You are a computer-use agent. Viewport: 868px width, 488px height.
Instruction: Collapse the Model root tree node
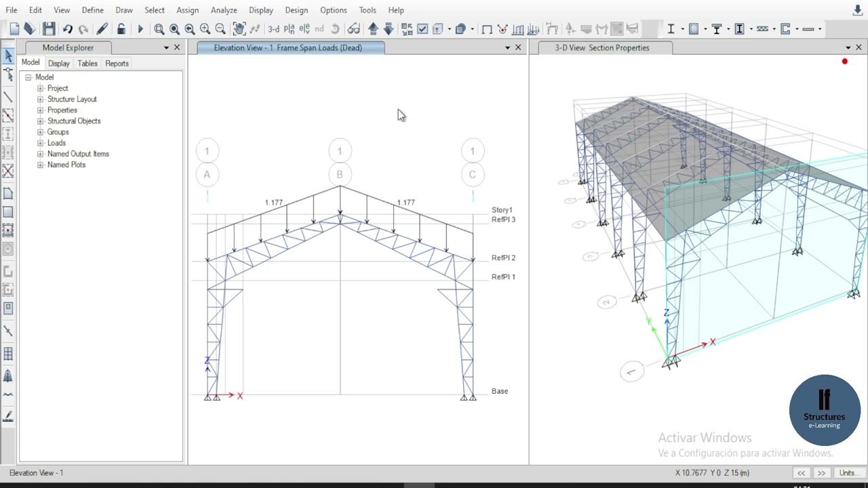[28, 77]
